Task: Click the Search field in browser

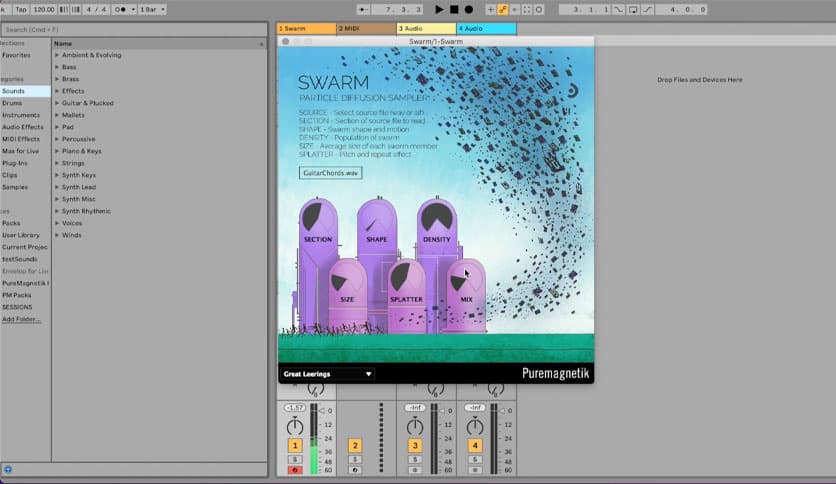Action: coord(133,29)
